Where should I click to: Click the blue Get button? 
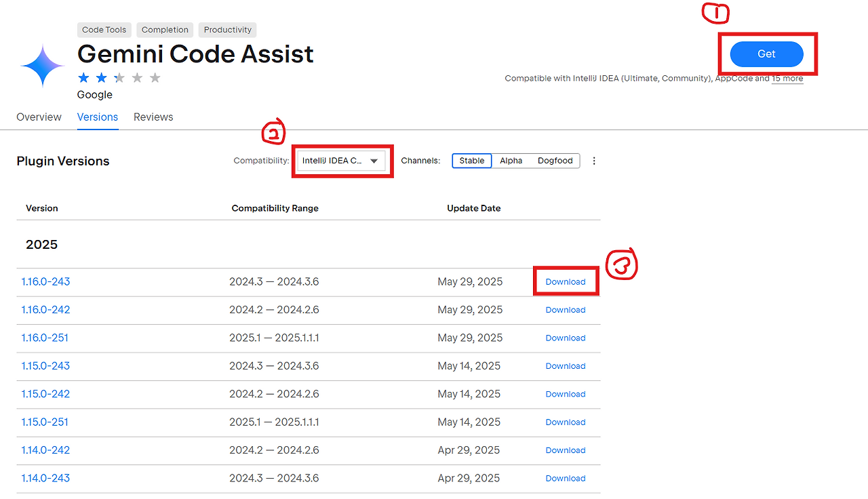(766, 54)
